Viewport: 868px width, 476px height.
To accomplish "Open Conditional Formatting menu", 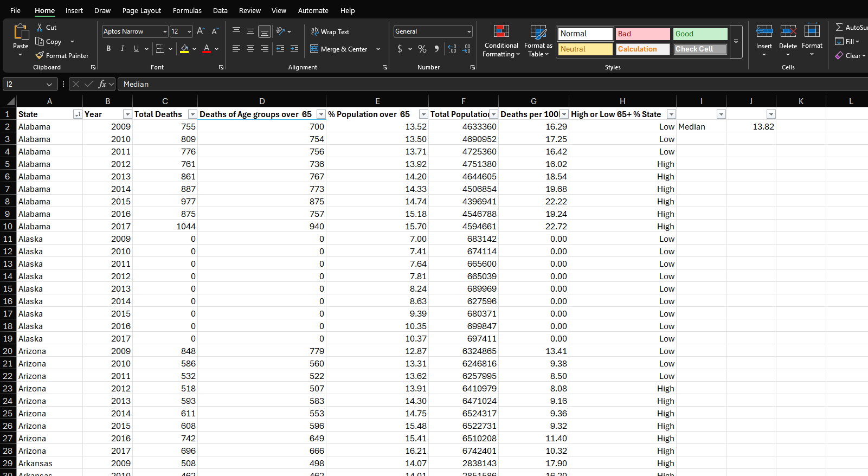I will click(501, 41).
